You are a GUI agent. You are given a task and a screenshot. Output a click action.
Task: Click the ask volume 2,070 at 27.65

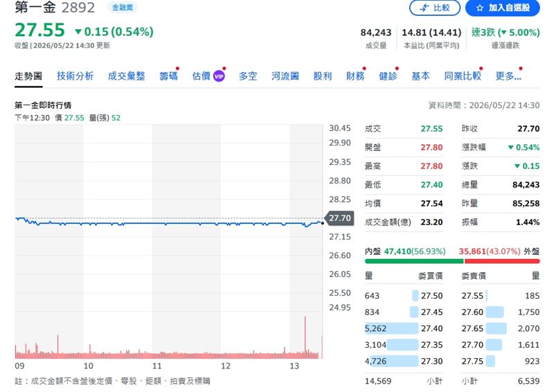(528, 328)
